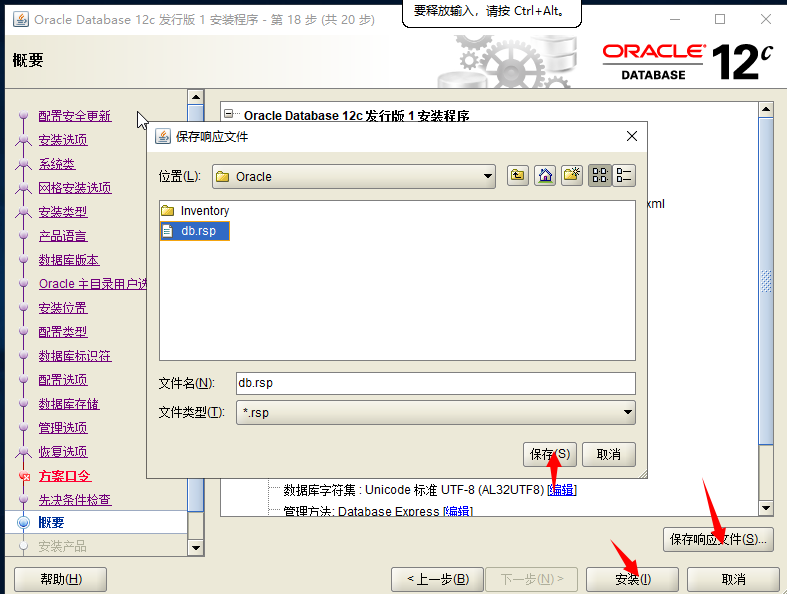Click the step list scroll down arrow
The height and width of the screenshot is (594, 787).
tap(196, 548)
